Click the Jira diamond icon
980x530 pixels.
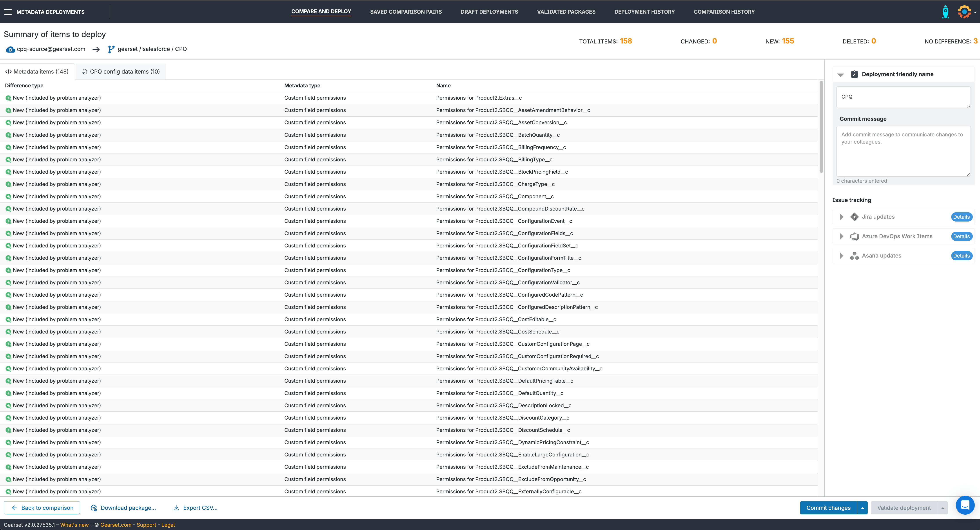click(855, 217)
